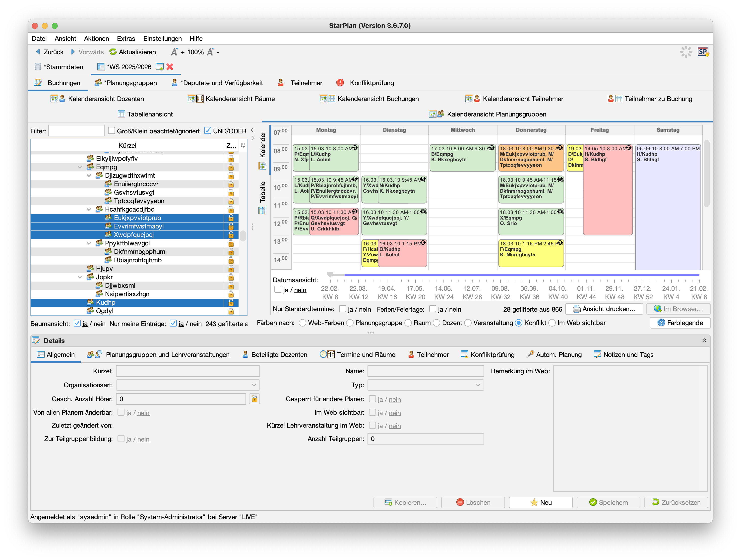741x560 pixels.
Task: Collapse the Details panel chevron
Action: [704, 341]
